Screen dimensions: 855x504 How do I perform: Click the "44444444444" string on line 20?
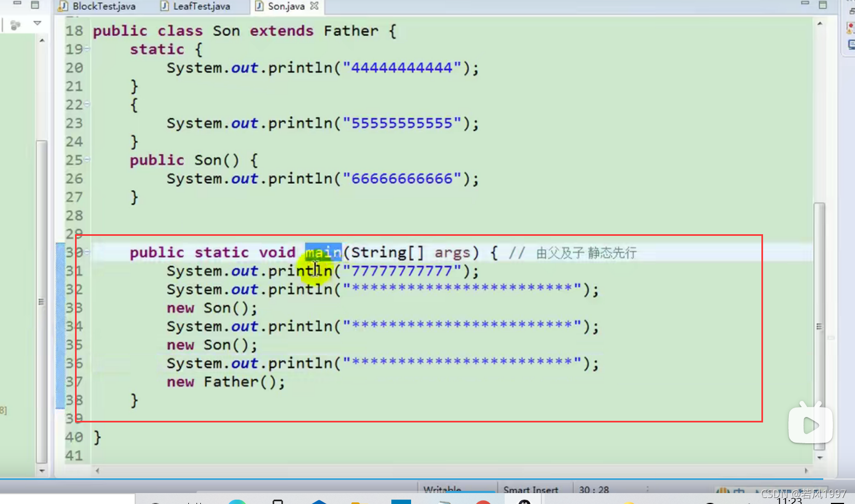pos(402,68)
